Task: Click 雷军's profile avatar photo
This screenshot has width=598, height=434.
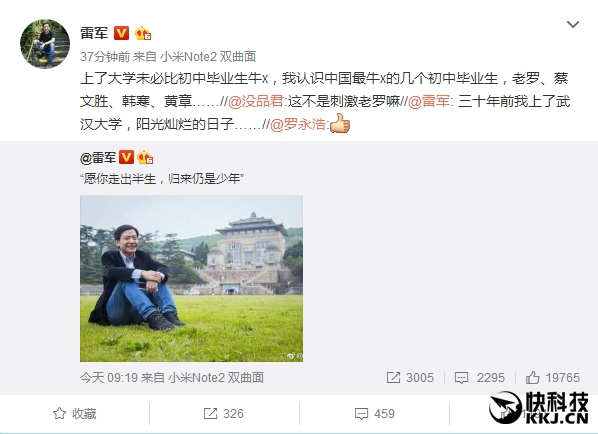Action: 45,44
